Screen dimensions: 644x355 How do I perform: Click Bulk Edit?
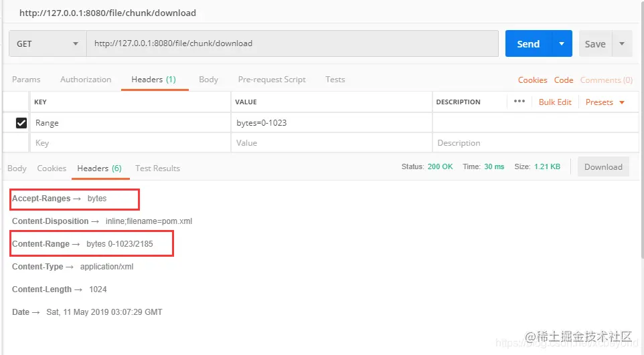pos(555,102)
